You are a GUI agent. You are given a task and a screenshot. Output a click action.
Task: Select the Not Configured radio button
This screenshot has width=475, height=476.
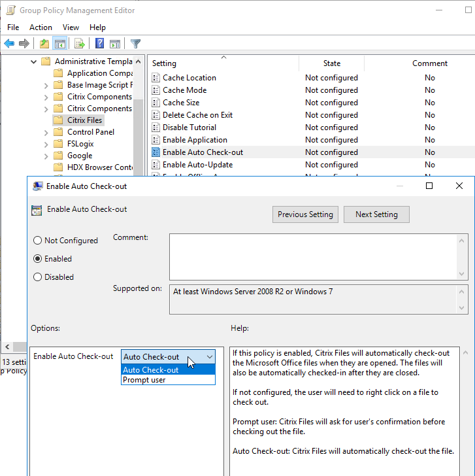point(37,241)
